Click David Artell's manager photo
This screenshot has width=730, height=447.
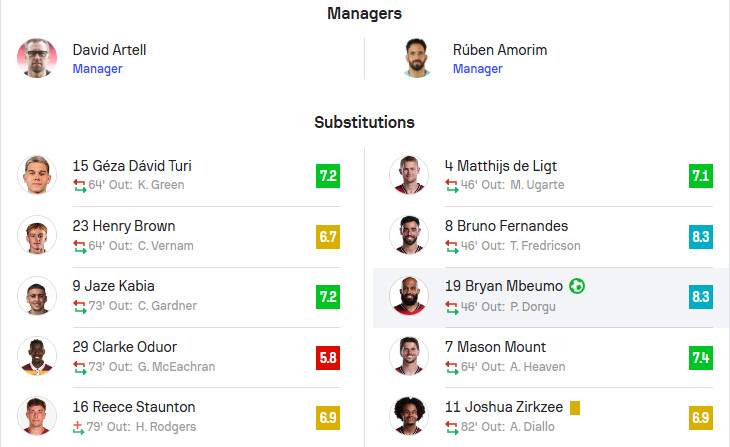coord(37,58)
